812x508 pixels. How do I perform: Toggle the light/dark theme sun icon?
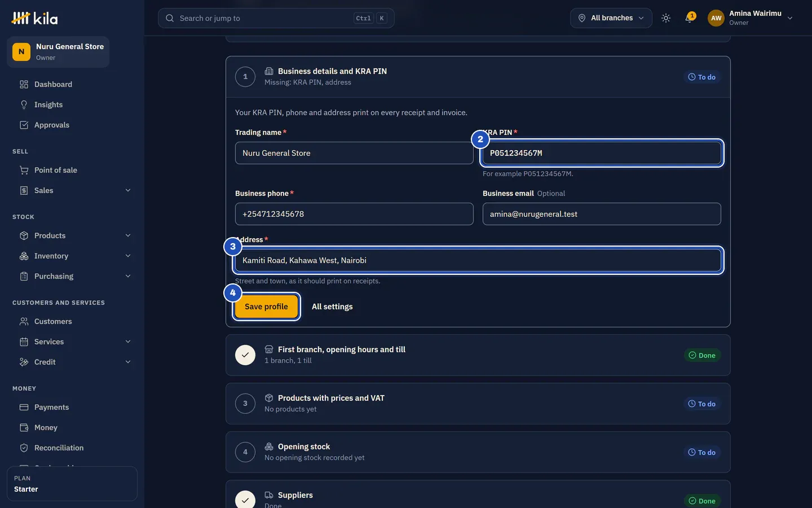[x=666, y=18]
